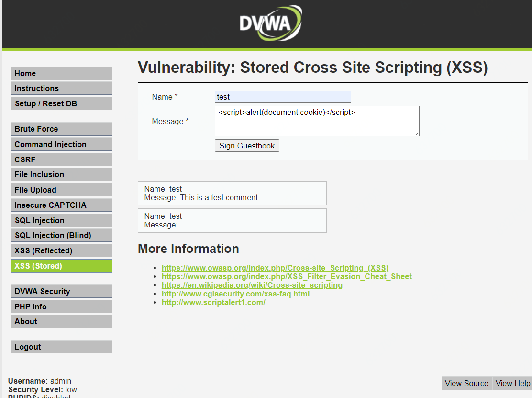Go to the File Upload module
532x398 pixels.
pos(61,190)
